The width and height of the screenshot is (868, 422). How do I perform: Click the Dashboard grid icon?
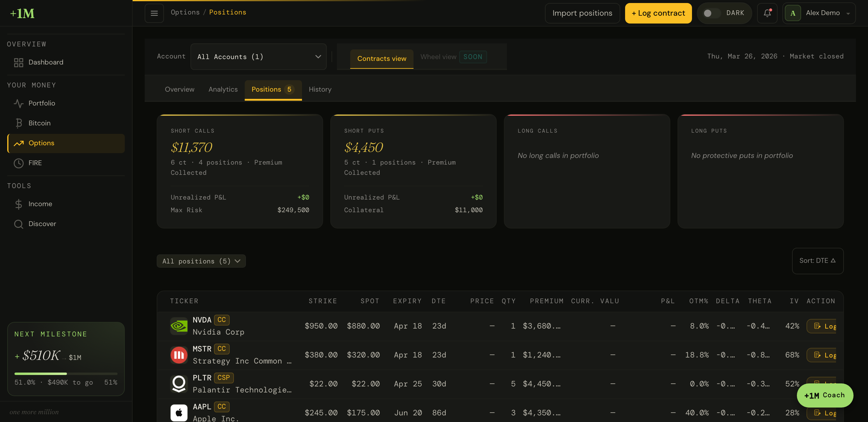[18, 62]
